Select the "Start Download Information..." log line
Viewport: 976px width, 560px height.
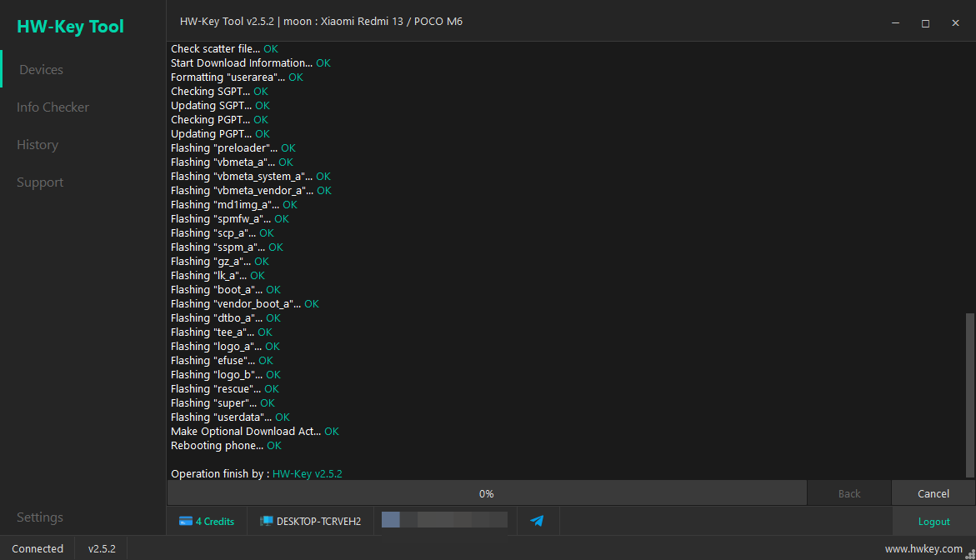[x=251, y=62]
